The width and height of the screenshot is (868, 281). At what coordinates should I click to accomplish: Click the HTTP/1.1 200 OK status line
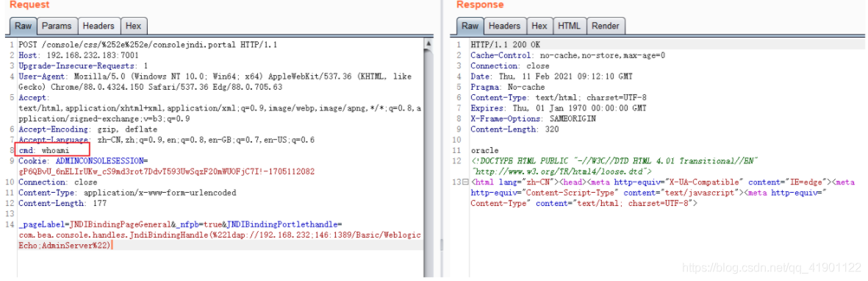[506, 45]
